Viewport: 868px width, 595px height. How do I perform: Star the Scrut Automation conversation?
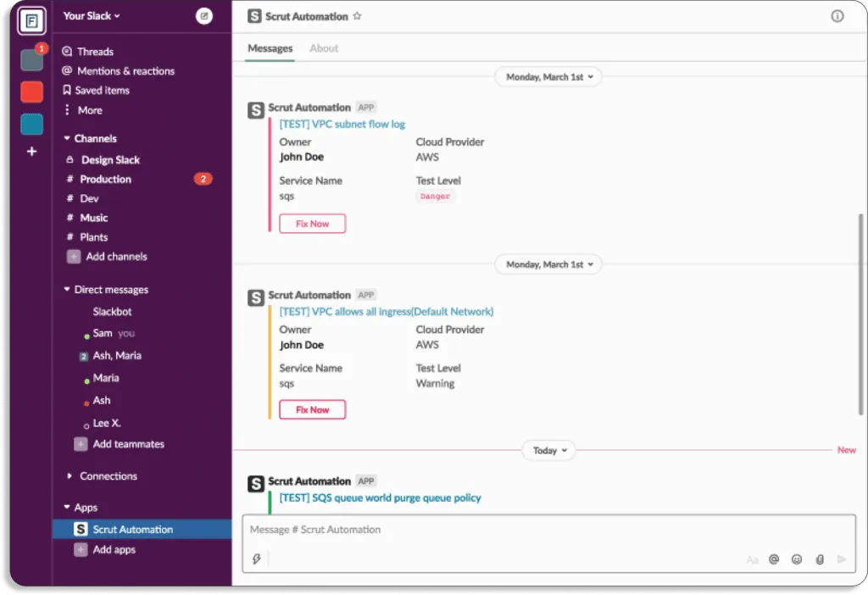point(357,16)
